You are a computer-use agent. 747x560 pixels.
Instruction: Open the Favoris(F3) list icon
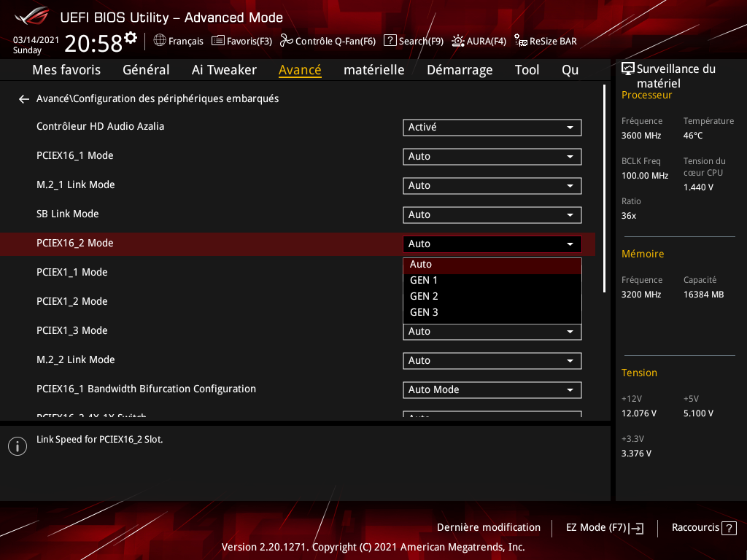tap(217, 41)
